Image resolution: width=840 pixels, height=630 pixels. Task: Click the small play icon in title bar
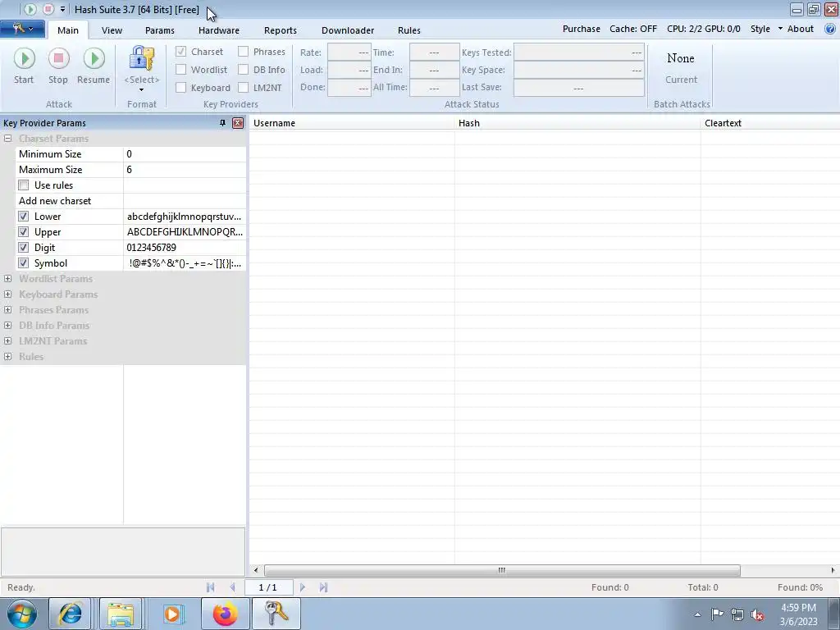30,9
